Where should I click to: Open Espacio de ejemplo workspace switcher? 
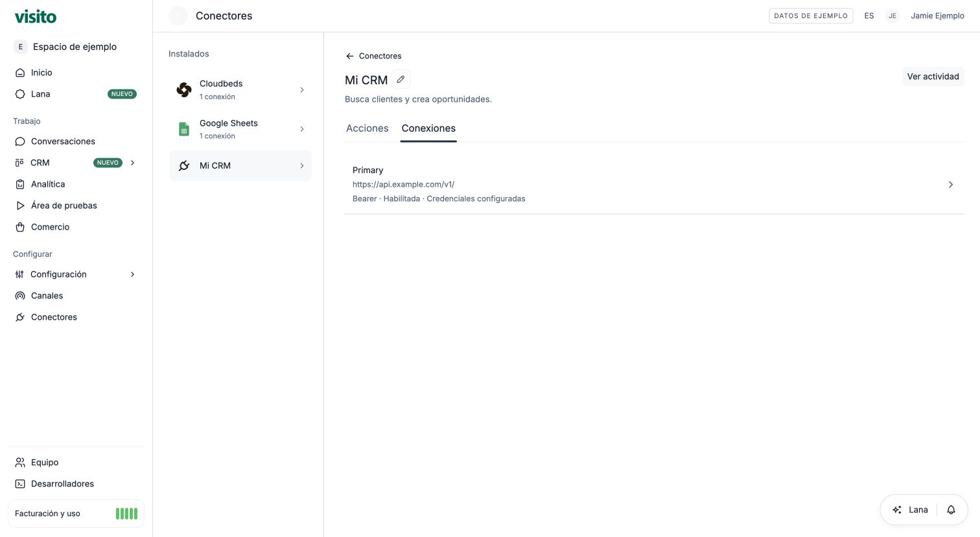[66, 47]
